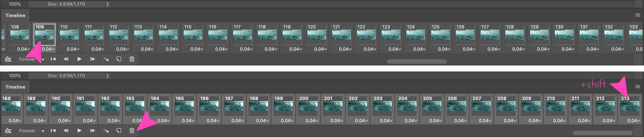Play animation in bottom Timeline panel
This screenshot has width=644, height=137.
[x=79, y=130]
